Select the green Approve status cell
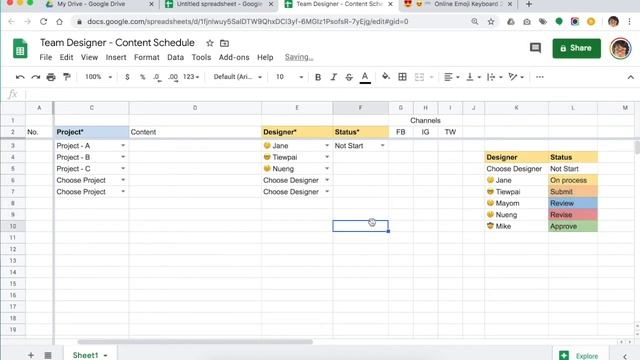 click(x=573, y=226)
